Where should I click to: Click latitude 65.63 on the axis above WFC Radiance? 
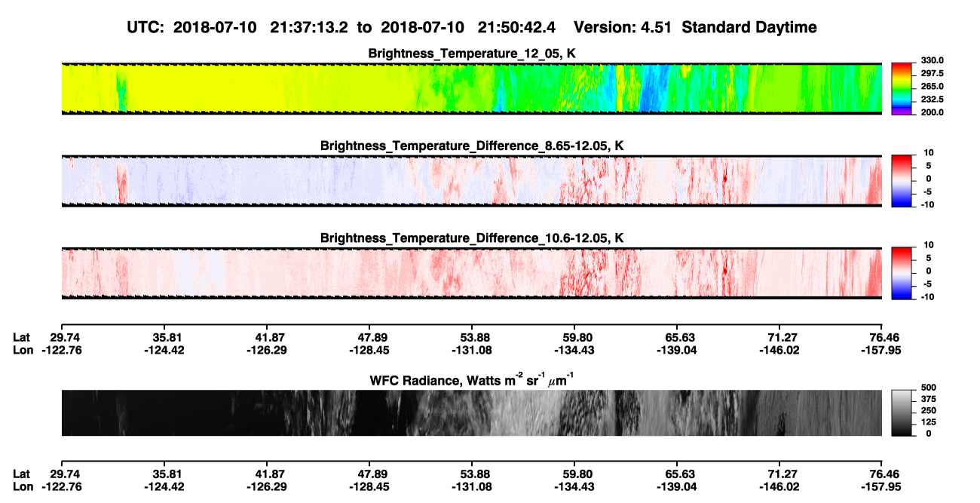tap(677, 338)
